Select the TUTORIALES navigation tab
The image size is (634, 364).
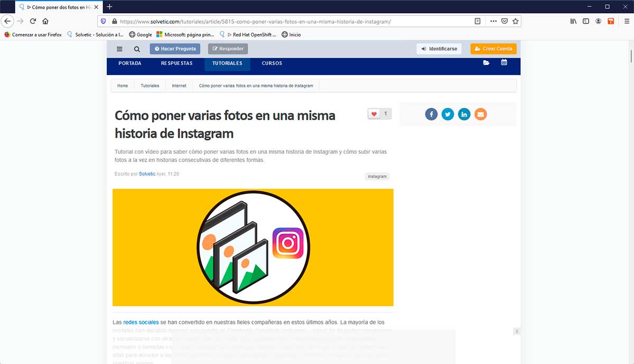point(227,63)
